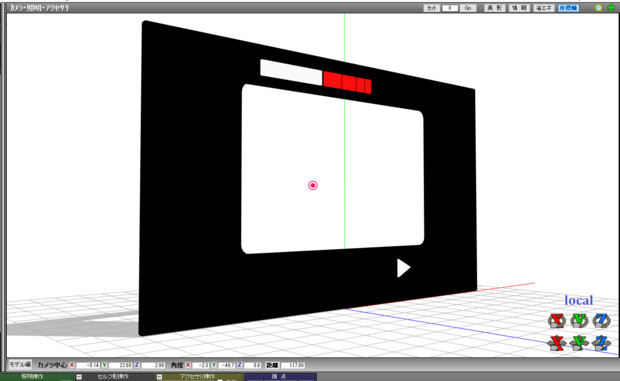The width and height of the screenshot is (620, 381).
Task: Click the yellow magnifier zoom icon
Action: pos(599,8)
